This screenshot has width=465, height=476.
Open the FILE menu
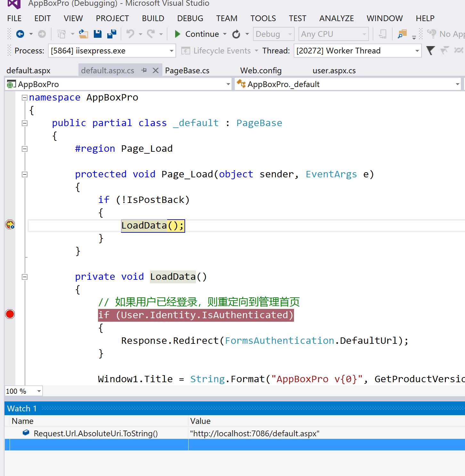coord(14,18)
